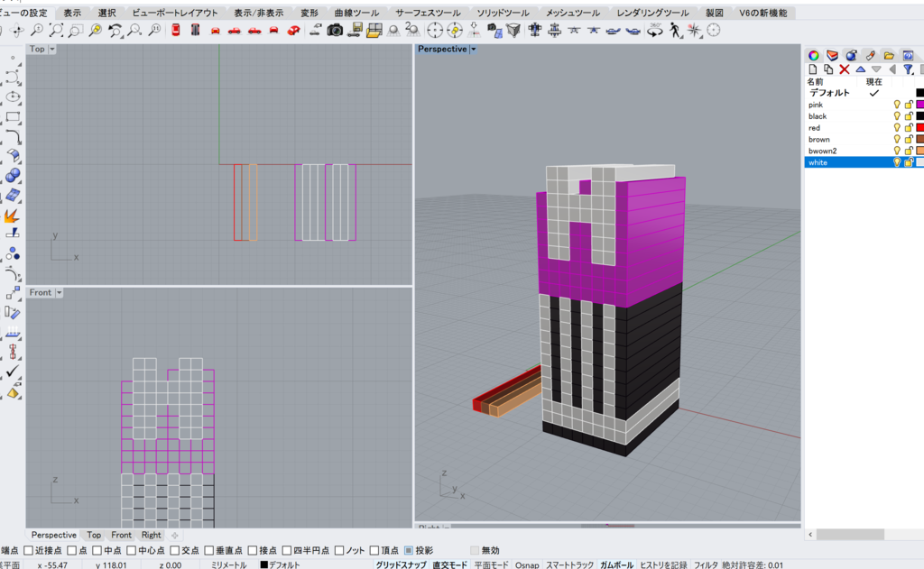Toggle ガムボール in status bar
The image size is (924, 569).
[x=616, y=564]
